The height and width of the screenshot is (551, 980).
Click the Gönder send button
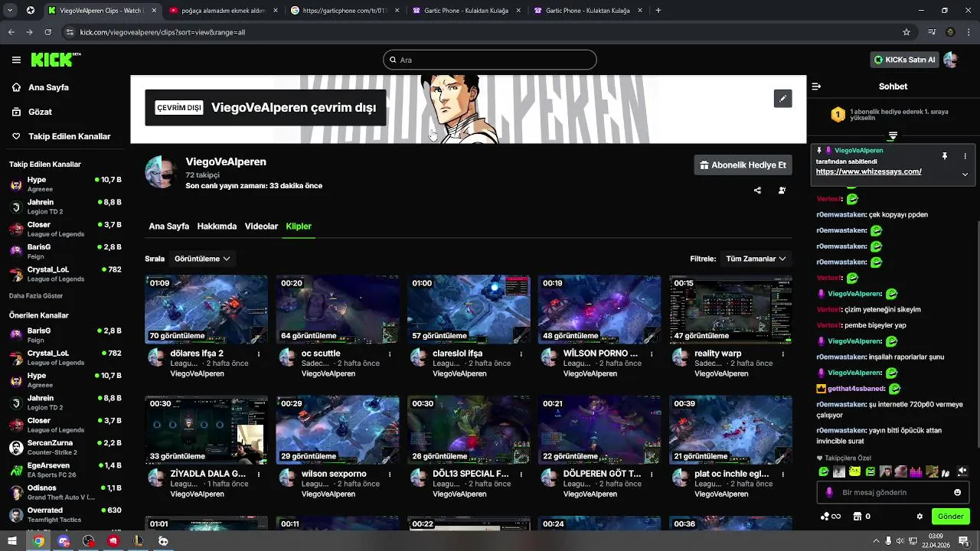(950, 517)
